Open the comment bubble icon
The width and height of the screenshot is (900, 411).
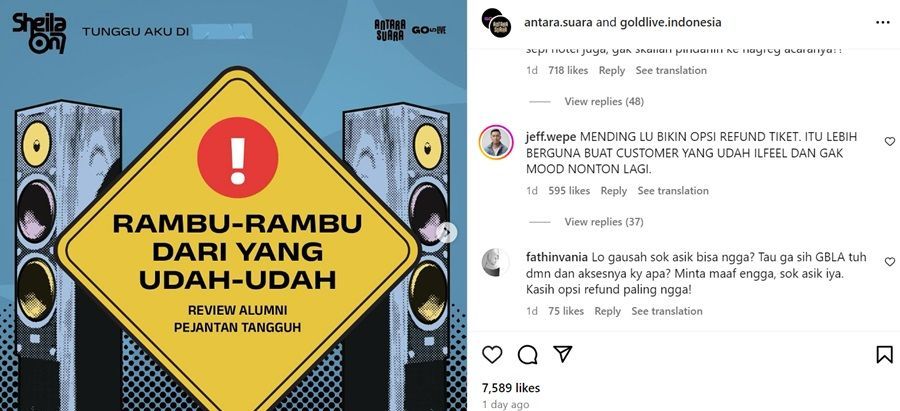click(527, 355)
